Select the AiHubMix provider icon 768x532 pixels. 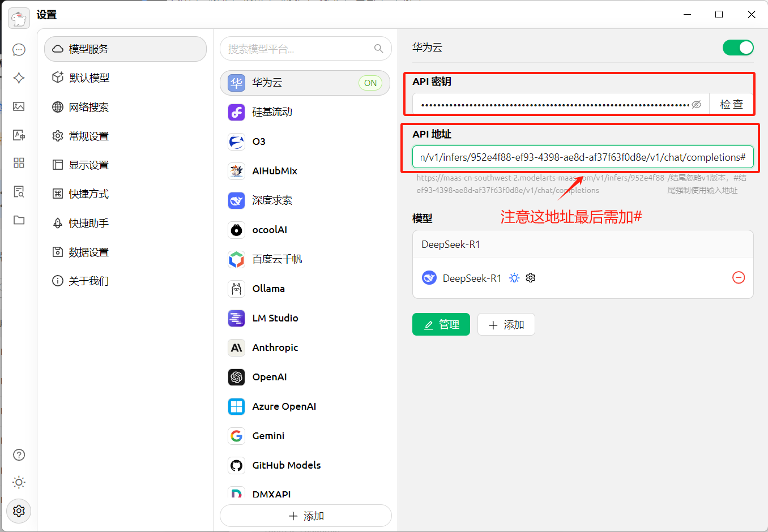pyautogui.click(x=236, y=171)
